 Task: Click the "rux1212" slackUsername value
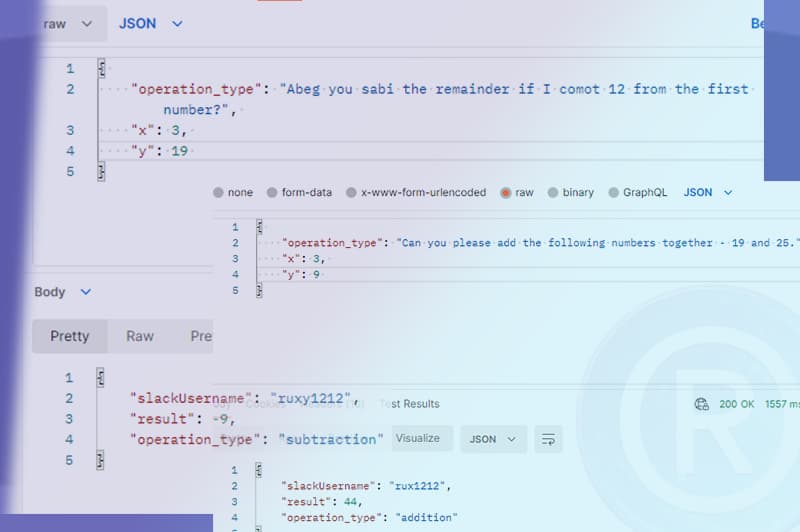(417, 486)
